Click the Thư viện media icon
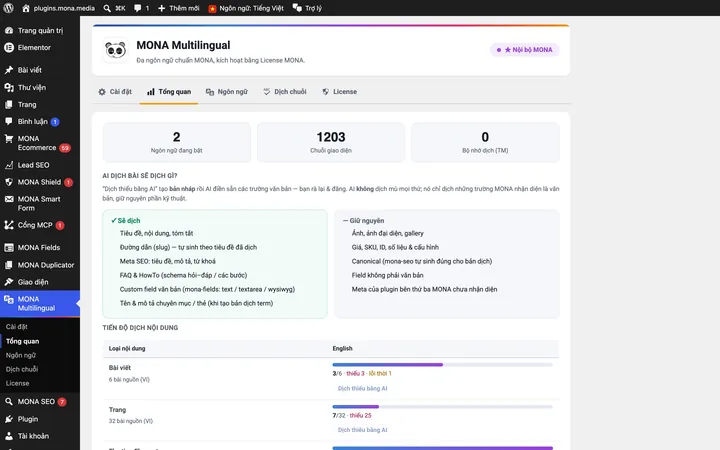This screenshot has height=450, width=720. coord(9,87)
